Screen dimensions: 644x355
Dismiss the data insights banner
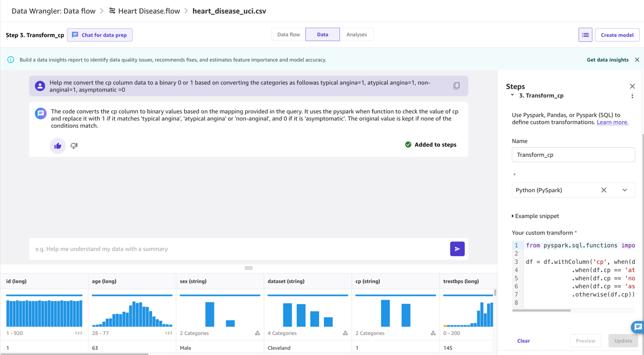(x=637, y=60)
